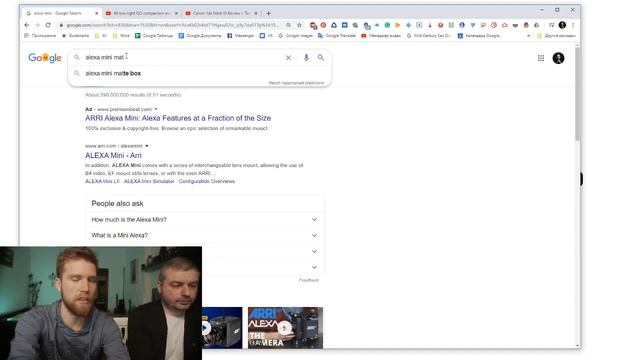The width and height of the screenshot is (640, 360).
Task: Open the Messenger bookmark
Action: click(x=241, y=36)
